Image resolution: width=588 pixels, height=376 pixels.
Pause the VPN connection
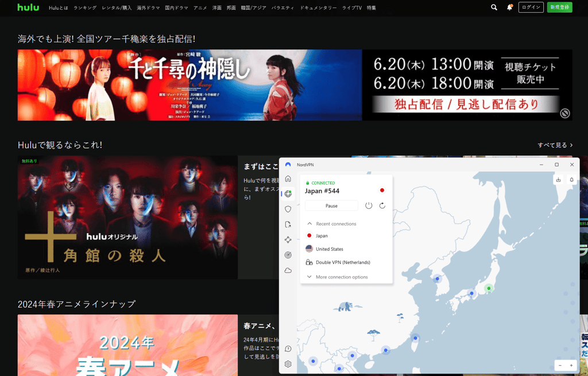point(331,206)
